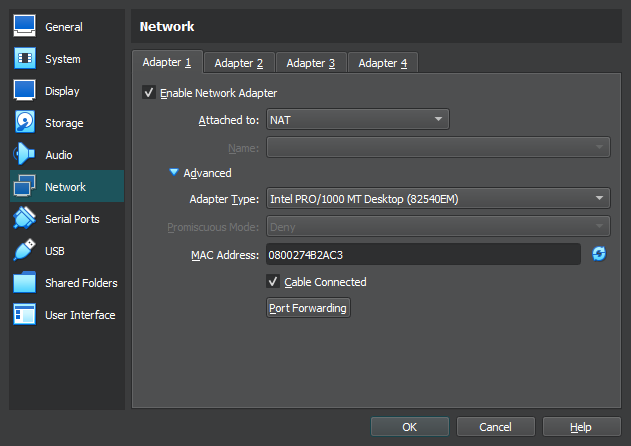Generate a new random MAC address
The width and height of the screenshot is (631, 446).
pos(599,254)
